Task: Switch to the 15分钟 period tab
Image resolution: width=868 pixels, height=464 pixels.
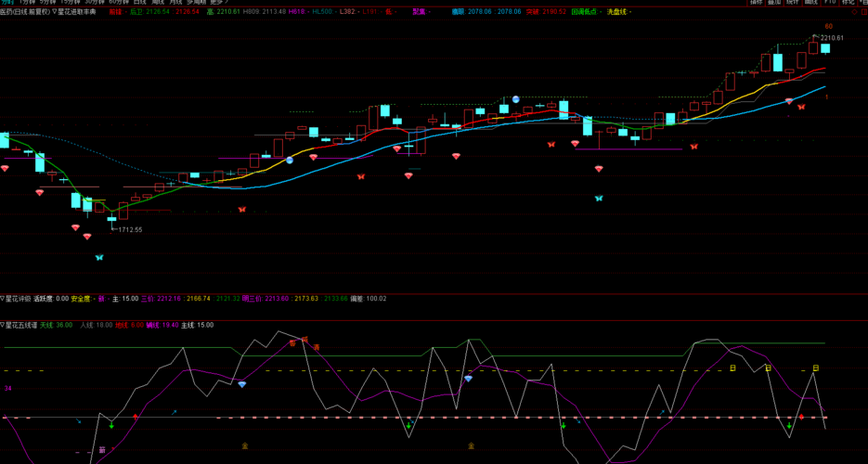Action: point(71,2)
